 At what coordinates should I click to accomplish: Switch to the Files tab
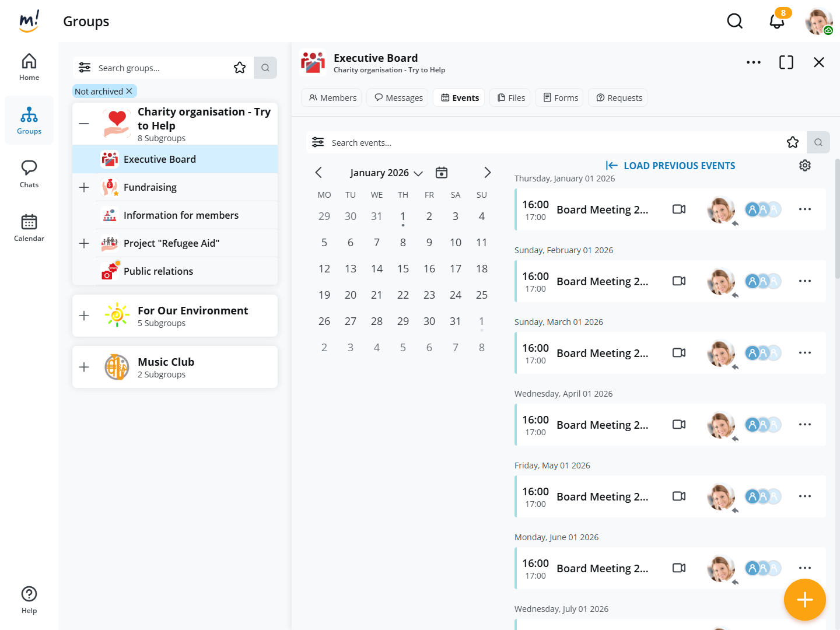(510, 98)
